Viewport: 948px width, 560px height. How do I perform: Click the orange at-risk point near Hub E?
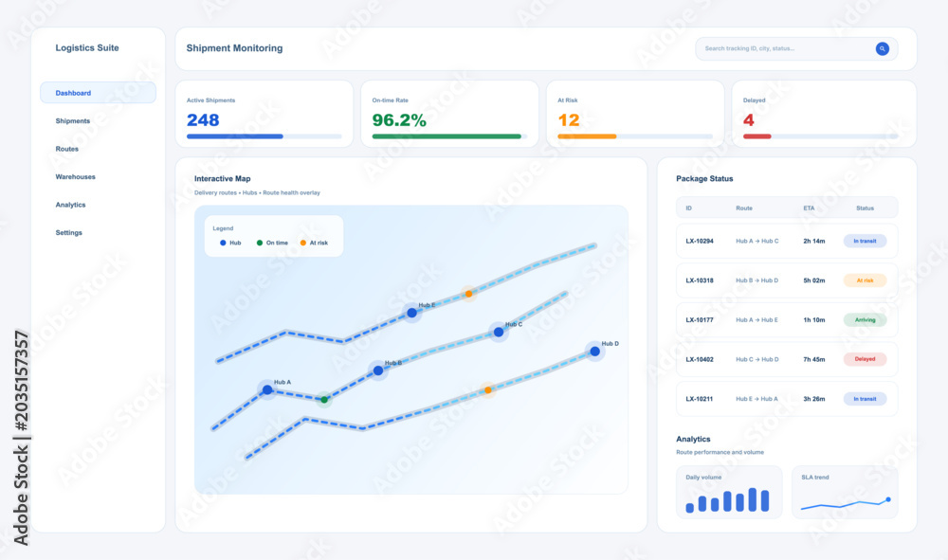468,294
